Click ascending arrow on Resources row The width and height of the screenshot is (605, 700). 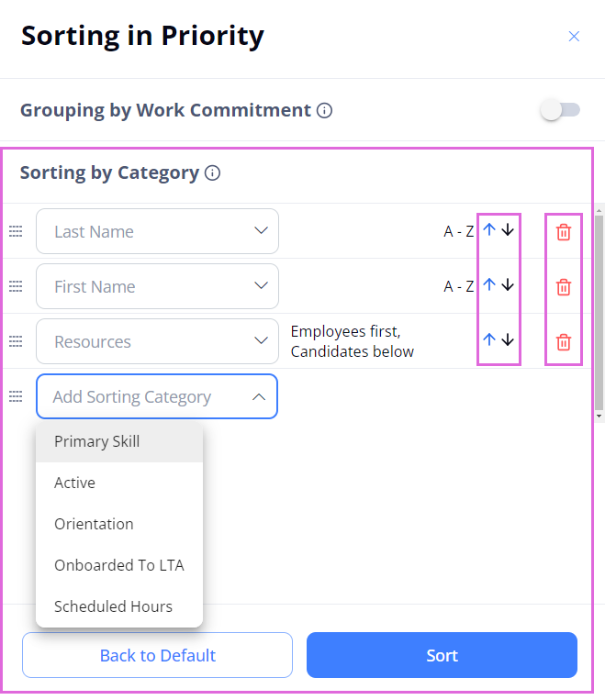tap(489, 339)
